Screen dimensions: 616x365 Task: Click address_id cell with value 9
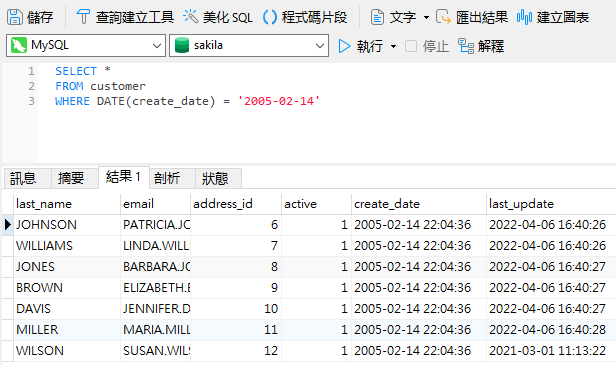[x=236, y=288]
